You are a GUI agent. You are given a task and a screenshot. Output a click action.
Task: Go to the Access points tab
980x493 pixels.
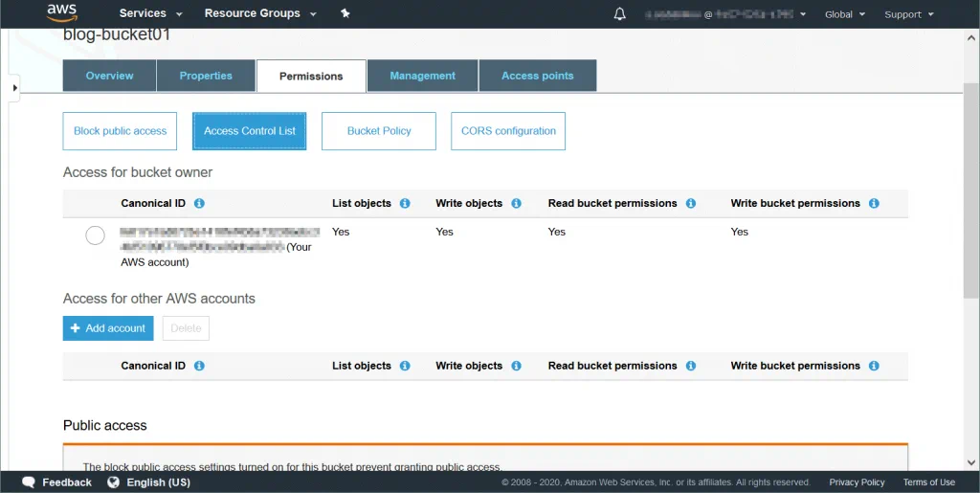pos(538,76)
